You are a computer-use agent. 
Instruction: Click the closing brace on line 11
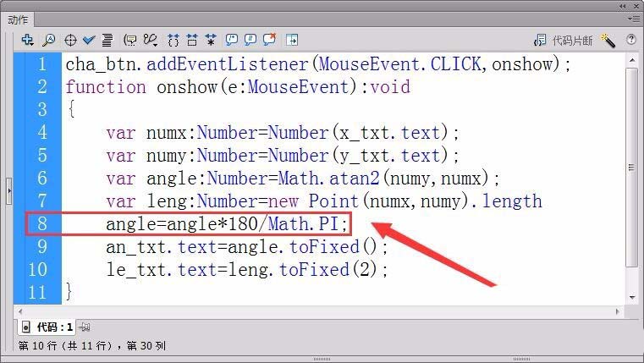[69, 292]
